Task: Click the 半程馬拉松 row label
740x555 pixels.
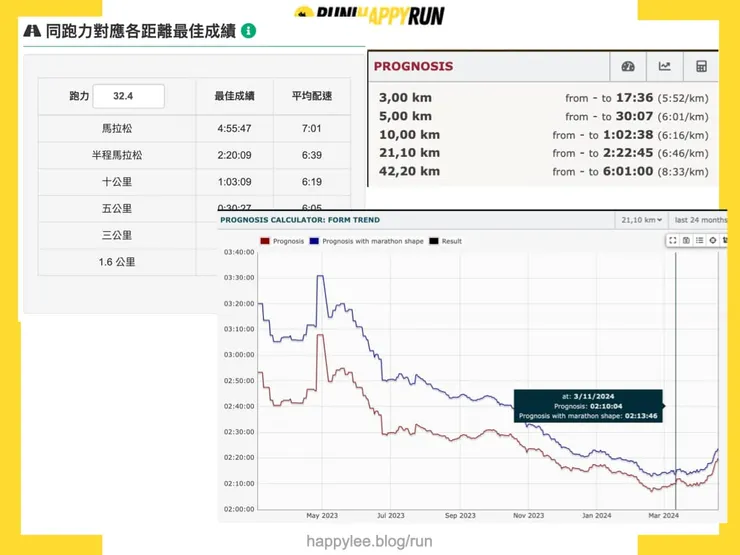Action: [117, 155]
